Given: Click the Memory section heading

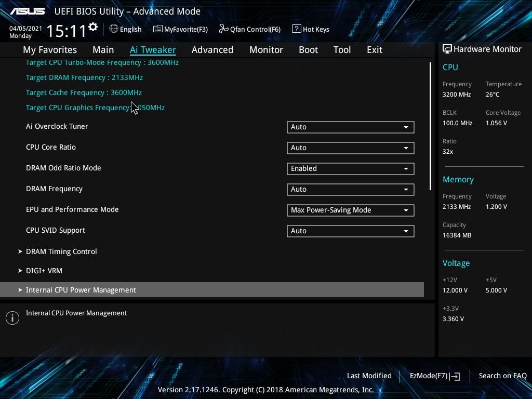Looking at the screenshot, I should (x=458, y=179).
